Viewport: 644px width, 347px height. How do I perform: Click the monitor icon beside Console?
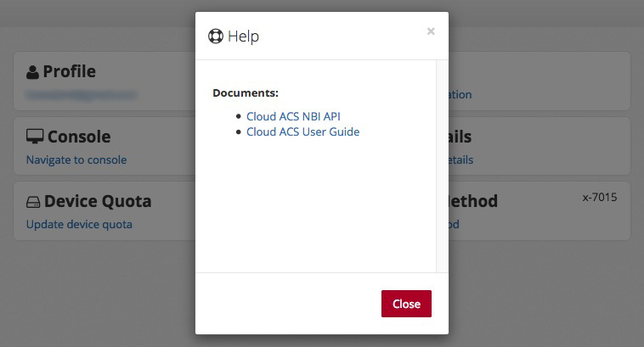point(35,137)
